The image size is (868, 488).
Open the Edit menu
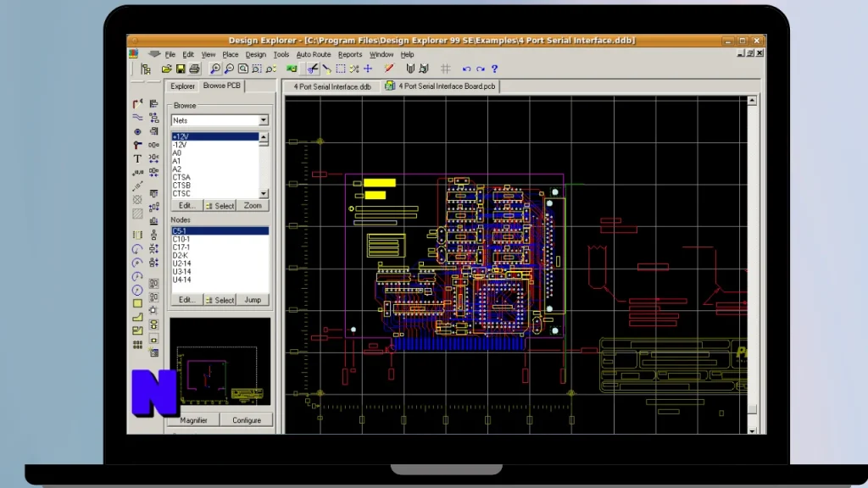pyautogui.click(x=188, y=54)
